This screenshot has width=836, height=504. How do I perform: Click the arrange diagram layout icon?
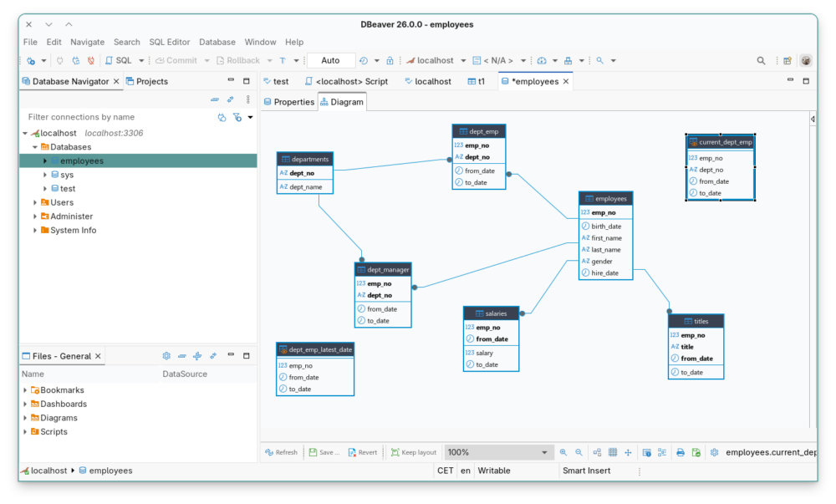[x=597, y=452]
